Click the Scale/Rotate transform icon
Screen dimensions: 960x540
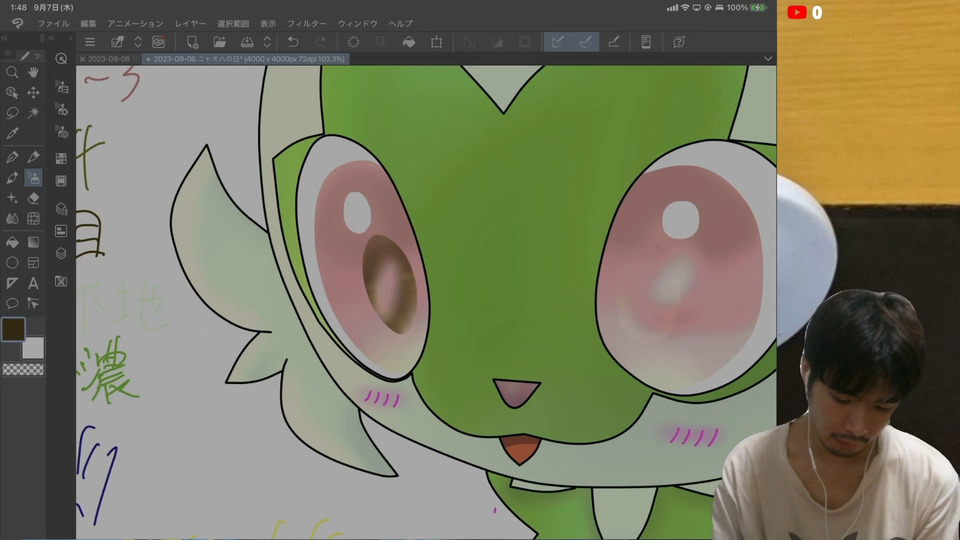(436, 42)
